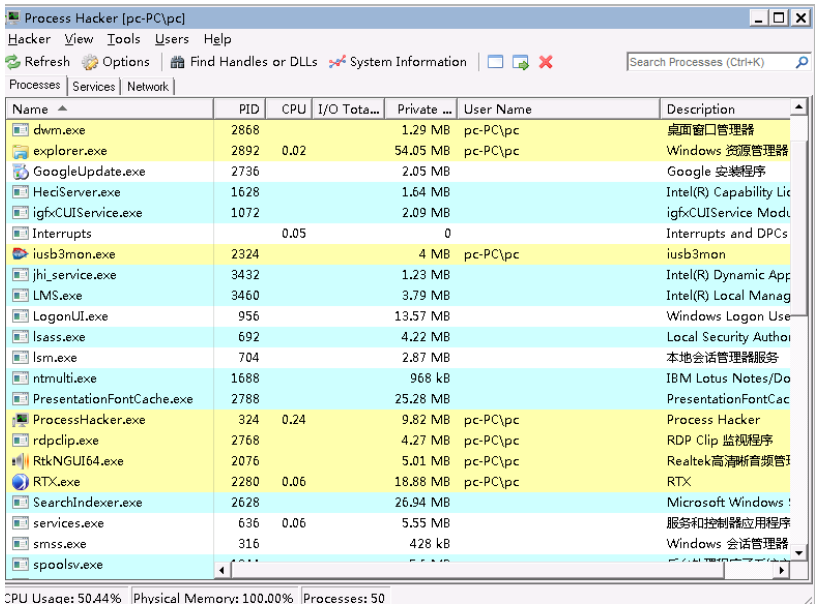Click the RtkNGUI64.exe speaker icon
The width and height of the screenshot is (825, 614).
(x=20, y=461)
